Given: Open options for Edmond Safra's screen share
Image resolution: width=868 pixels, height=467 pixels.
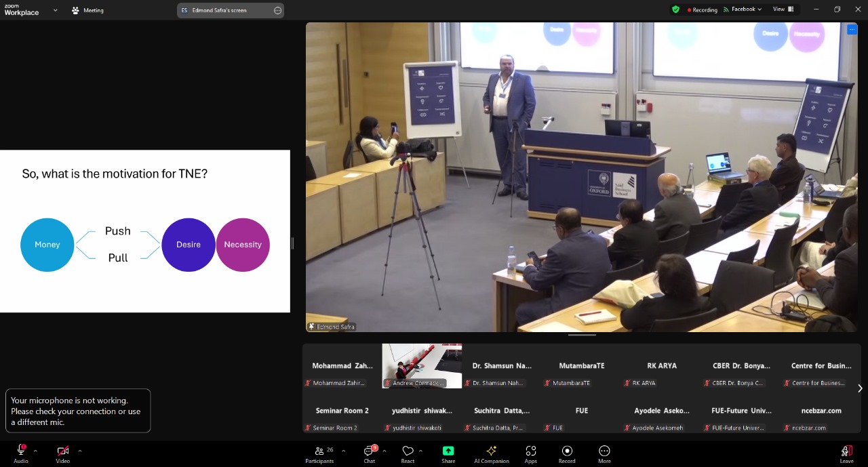Looking at the screenshot, I should [277, 10].
